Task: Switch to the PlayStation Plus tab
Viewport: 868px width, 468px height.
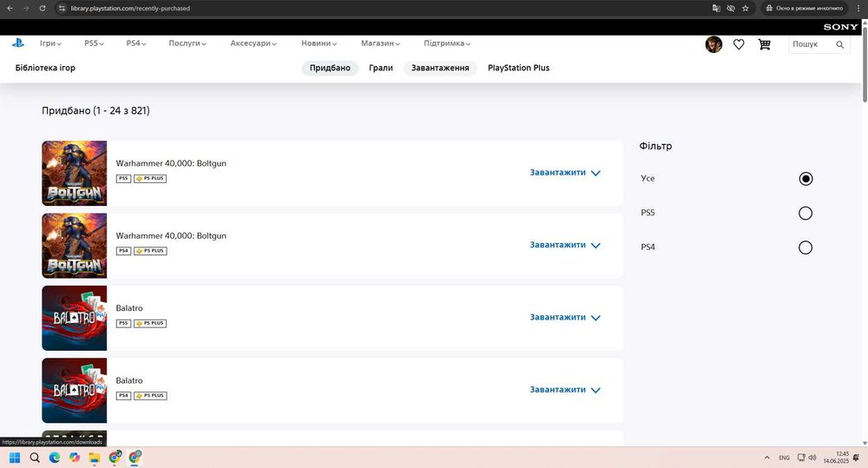Action: (519, 68)
